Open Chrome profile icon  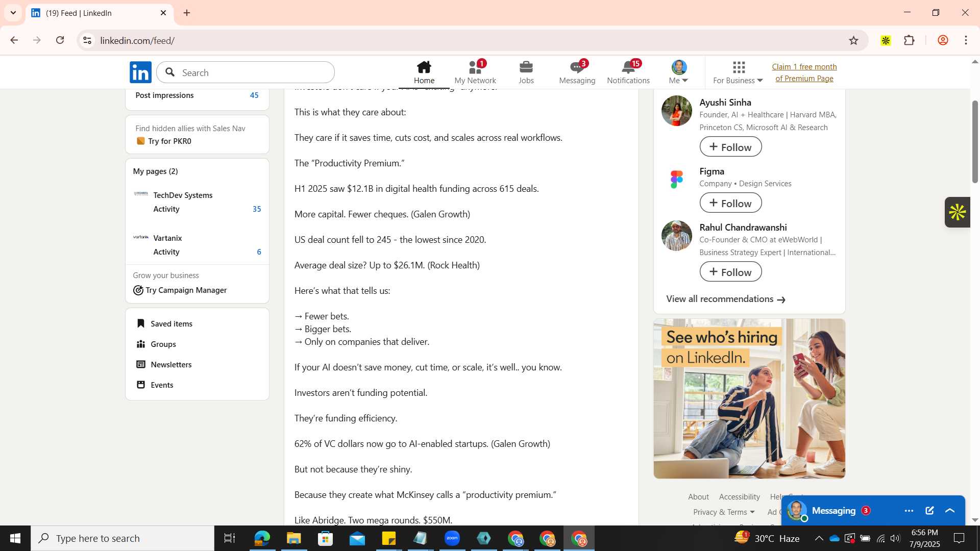point(943,40)
